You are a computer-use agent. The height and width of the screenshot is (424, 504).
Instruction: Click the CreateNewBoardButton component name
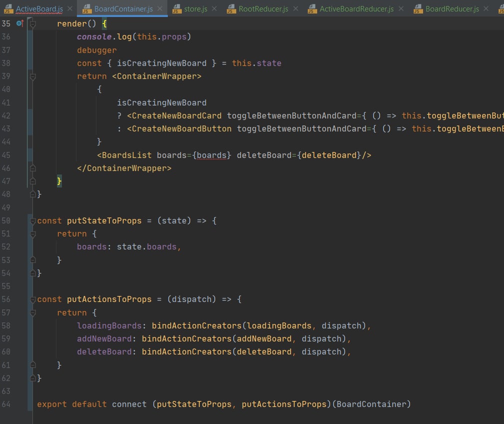pyautogui.click(x=182, y=129)
